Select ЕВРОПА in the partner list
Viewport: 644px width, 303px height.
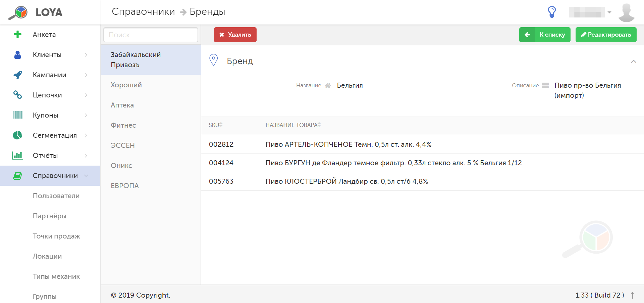[151, 186]
